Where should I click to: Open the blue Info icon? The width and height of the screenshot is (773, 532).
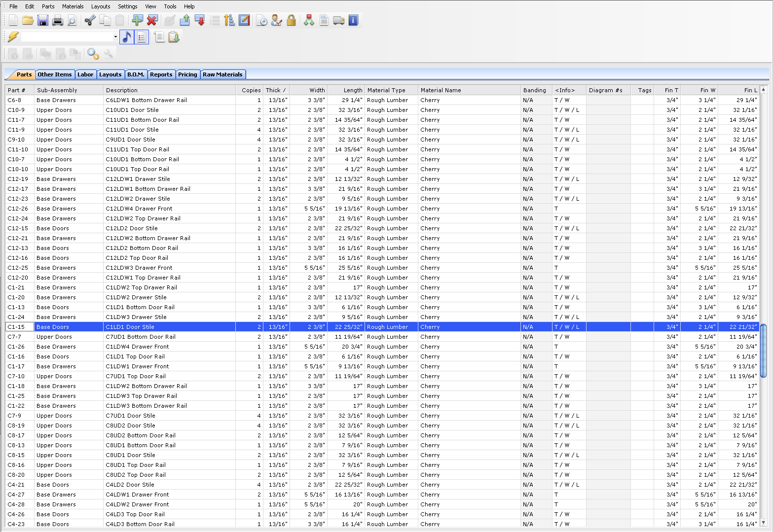(x=353, y=20)
